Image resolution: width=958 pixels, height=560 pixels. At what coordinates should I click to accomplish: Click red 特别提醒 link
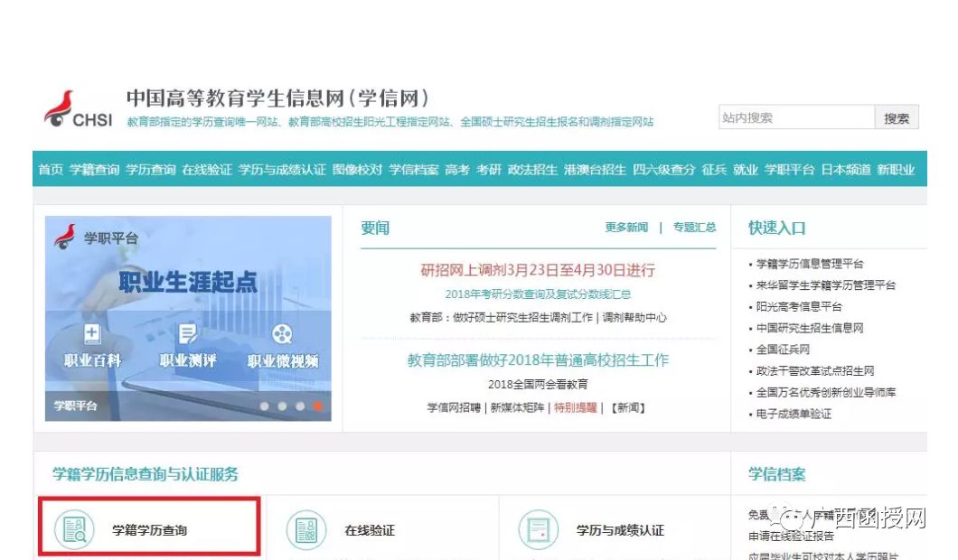tap(575, 407)
